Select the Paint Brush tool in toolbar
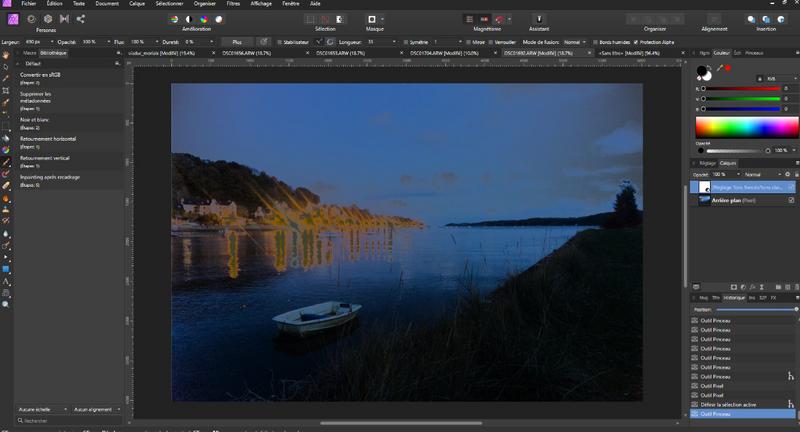Image resolution: width=800 pixels, height=432 pixels. pyautogui.click(x=6, y=162)
